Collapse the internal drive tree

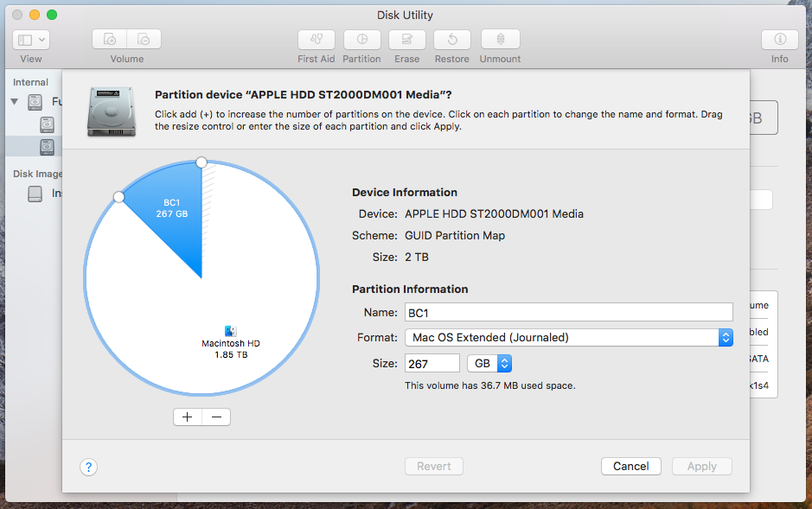click(14, 102)
